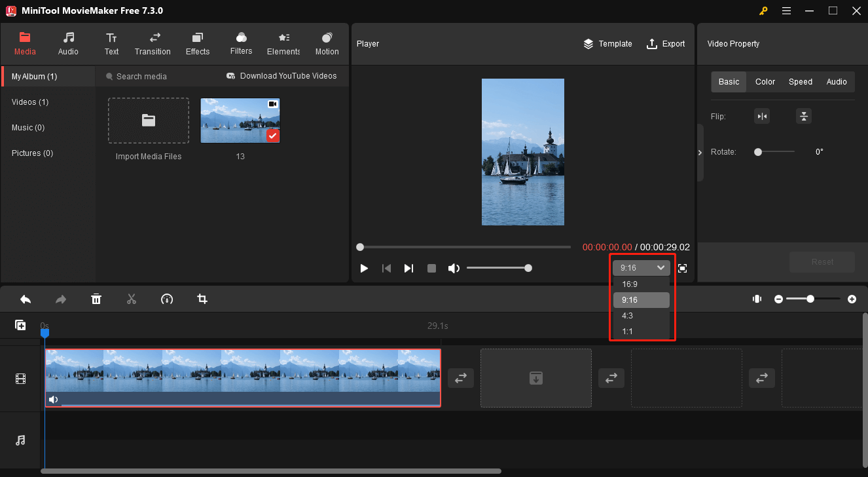Open the Motion tab
The image size is (868, 477).
point(327,43)
